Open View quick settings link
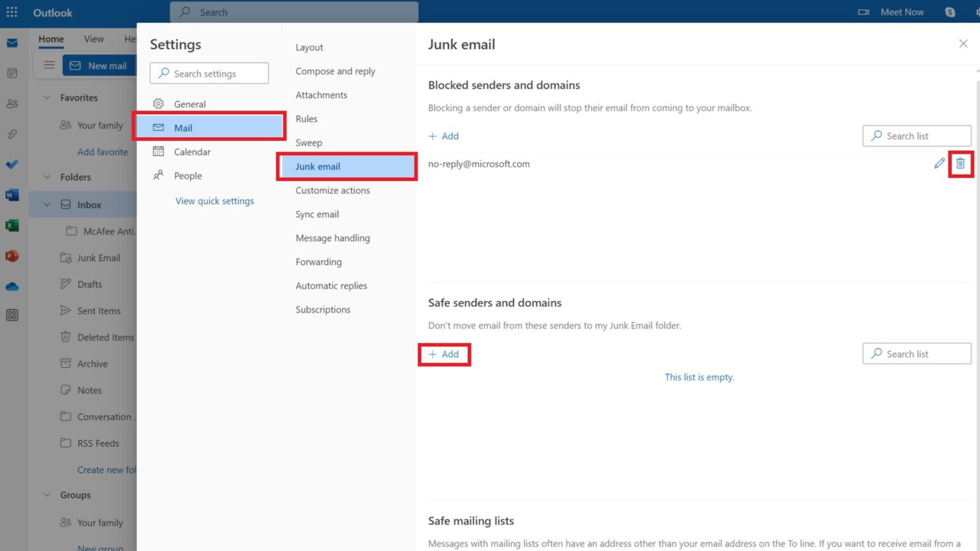980x551 pixels. [214, 201]
